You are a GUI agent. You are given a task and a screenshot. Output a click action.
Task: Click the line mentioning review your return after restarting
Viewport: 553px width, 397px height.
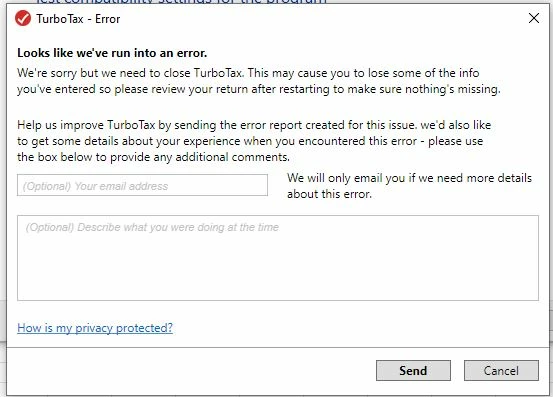point(259,89)
